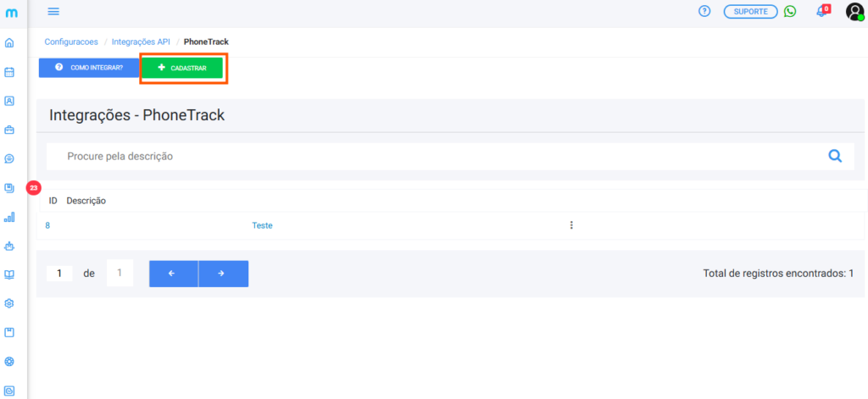This screenshot has width=868, height=399.
Task: Go to home in sidebar
Action: click(x=9, y=42)
